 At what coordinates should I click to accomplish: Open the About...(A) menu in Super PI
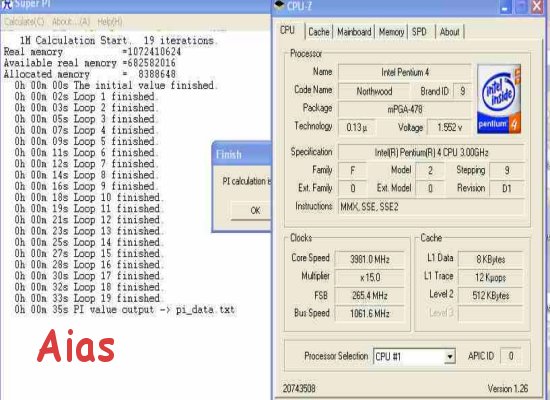[x=71, y=22]
